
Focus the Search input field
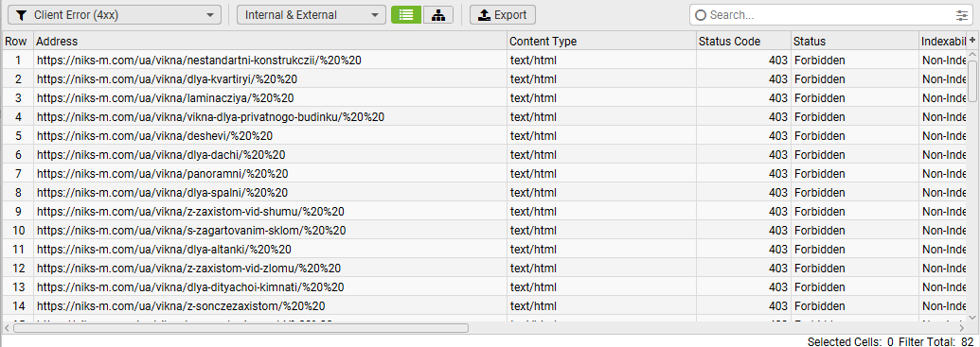tap(831, 15)
